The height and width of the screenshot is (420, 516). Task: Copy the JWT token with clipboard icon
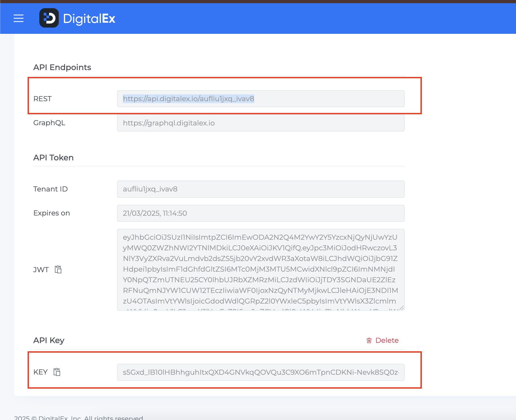click(58, 269)
